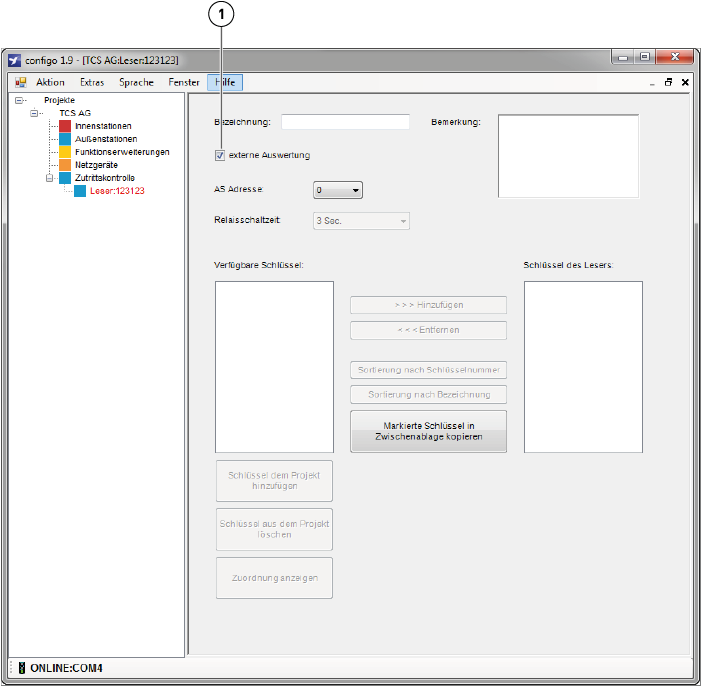Open the AS Adresse dropdown

338,189
